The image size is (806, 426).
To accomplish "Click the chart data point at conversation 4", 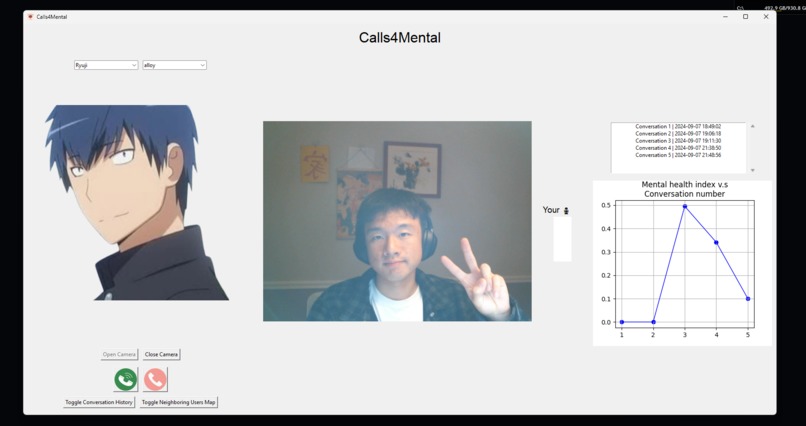I will click(716, 243).
